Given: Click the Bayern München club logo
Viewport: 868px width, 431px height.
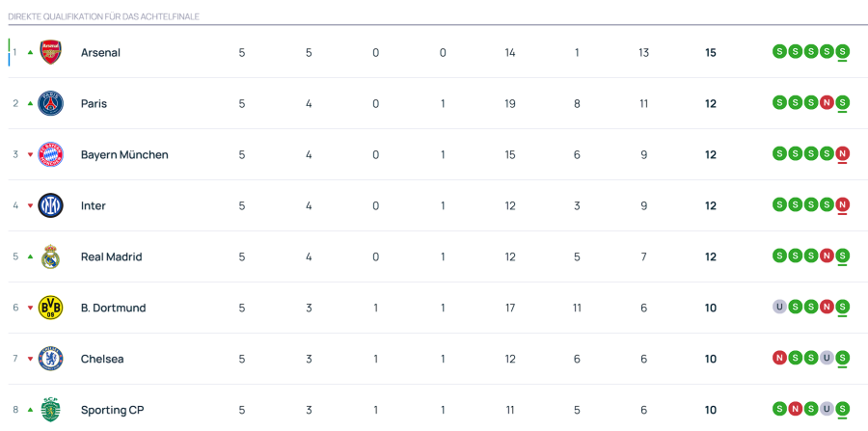Looking at the screenshot, I should coord(50,154).
